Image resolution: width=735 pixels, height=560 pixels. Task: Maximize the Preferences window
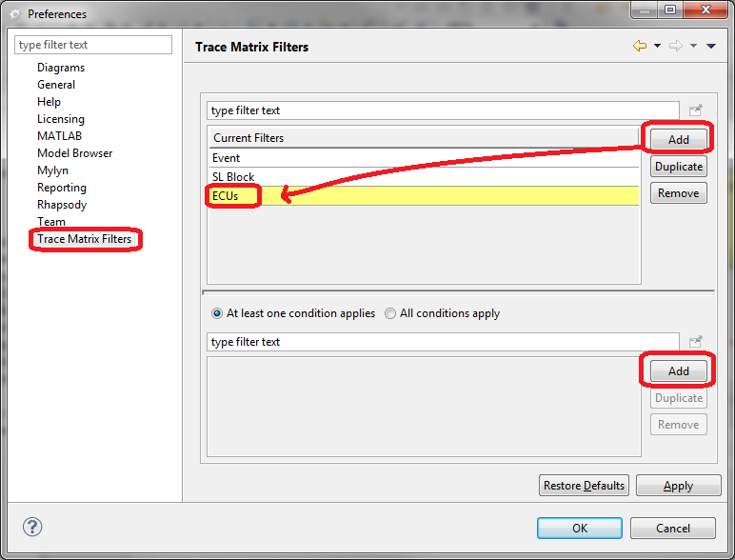pos(670,10)
